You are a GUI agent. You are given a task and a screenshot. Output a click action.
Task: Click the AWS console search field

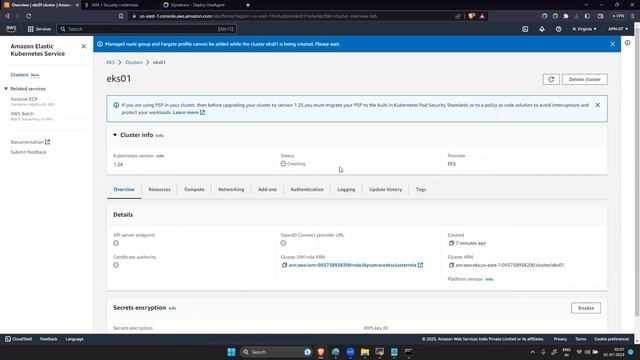146,29
